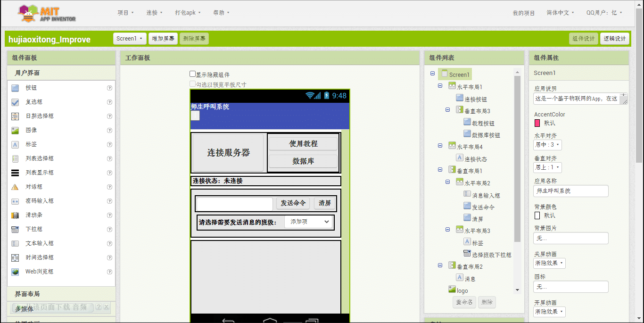Check 勾选以预览平板尺寸 option
The image size is (644, 323).
tap(193, 83)
